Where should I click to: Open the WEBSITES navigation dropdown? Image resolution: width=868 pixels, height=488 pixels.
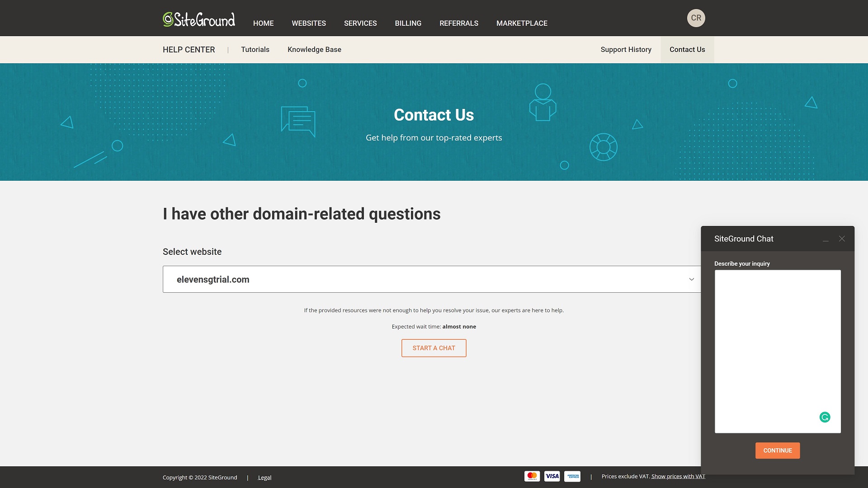(x=308, y=23)
